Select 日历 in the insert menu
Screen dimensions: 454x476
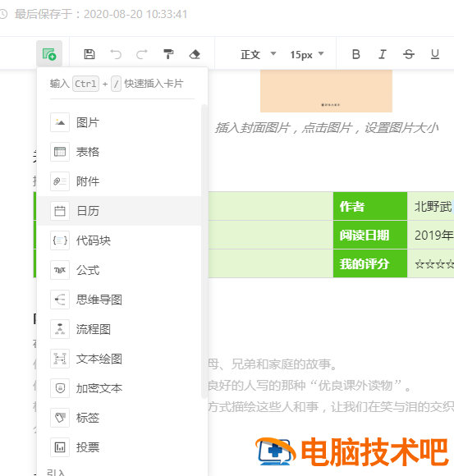[119, 211]
